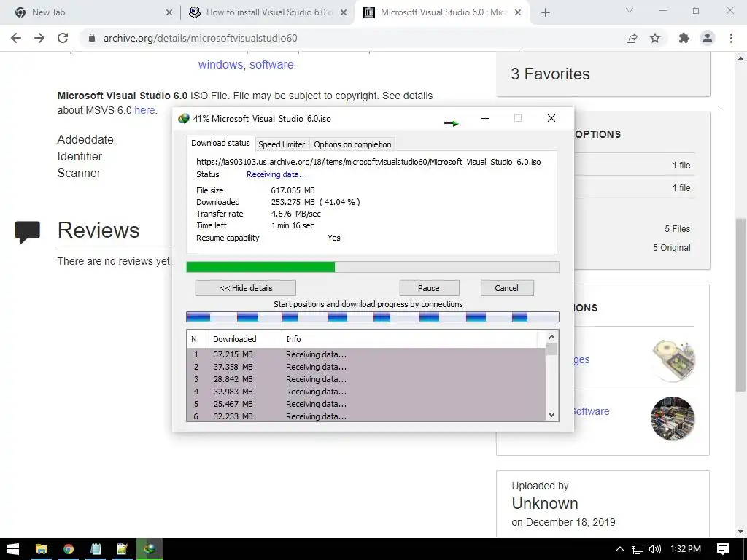Screen dimensions: 747x560
Task: Pause the download
Action: tap(429, 288)
